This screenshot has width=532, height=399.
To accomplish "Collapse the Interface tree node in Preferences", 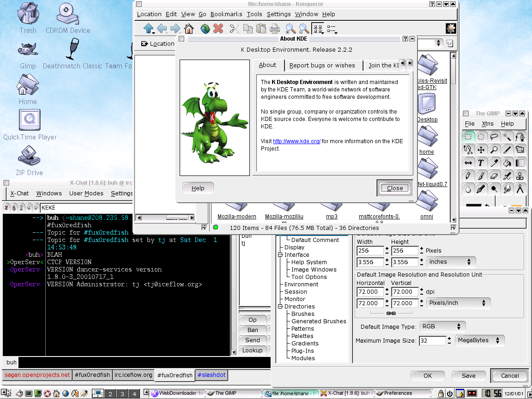I will [x=280, y=255].
